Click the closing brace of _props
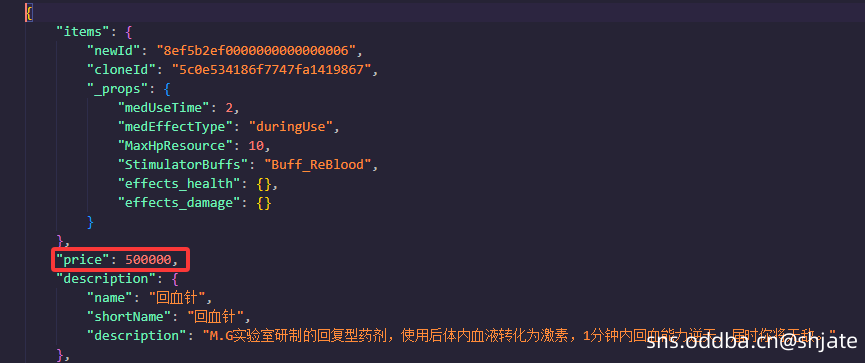 (91, 222)
